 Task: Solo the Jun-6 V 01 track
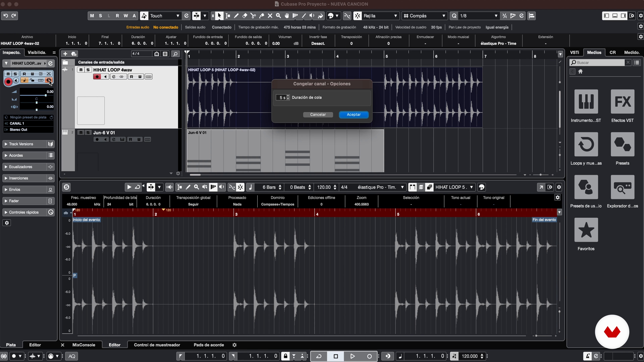[88, 133]
